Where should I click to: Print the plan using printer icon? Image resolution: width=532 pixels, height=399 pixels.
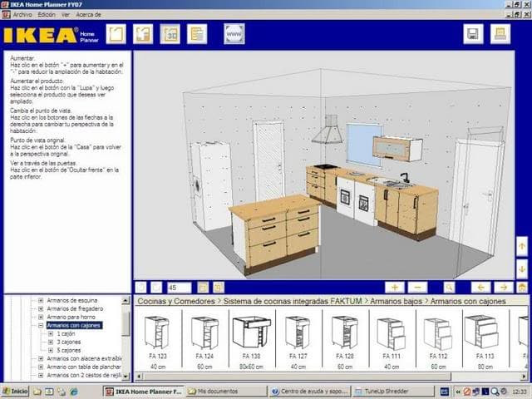[x=500, y=34]
